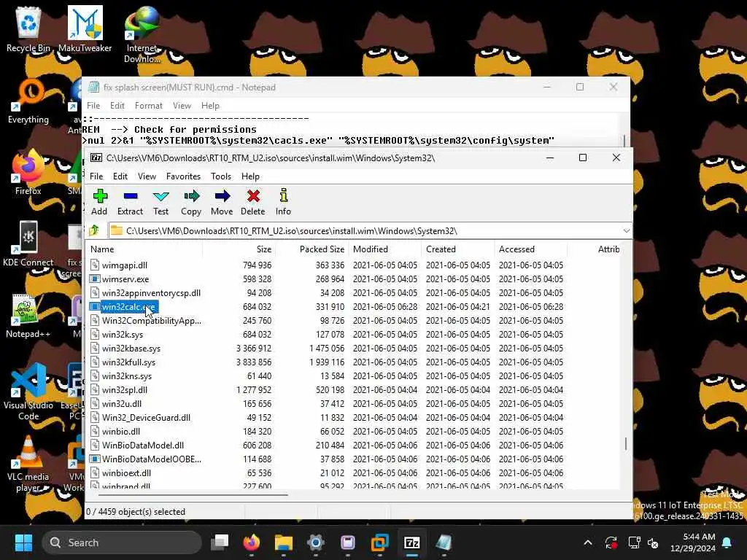Click the 7-Zip horizontal scrollbar

click(x=192, y=495)
